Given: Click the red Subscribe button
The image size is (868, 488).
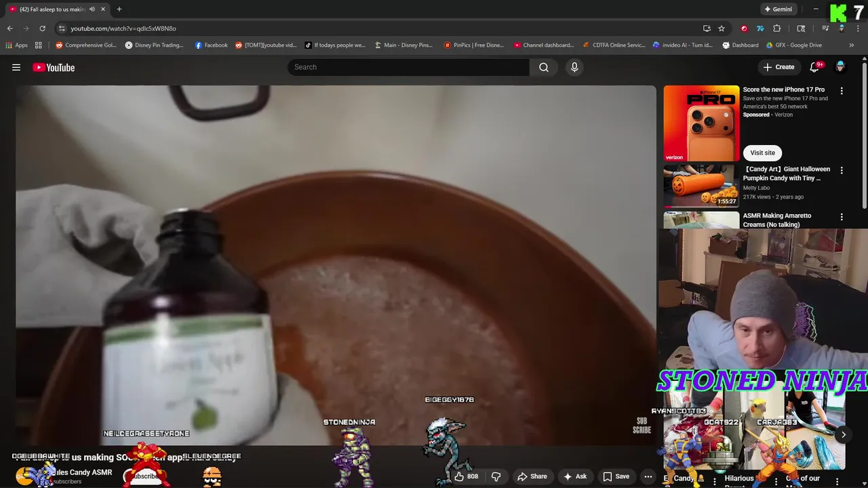Looking at the screenshot, I should [x=144, y=476].
